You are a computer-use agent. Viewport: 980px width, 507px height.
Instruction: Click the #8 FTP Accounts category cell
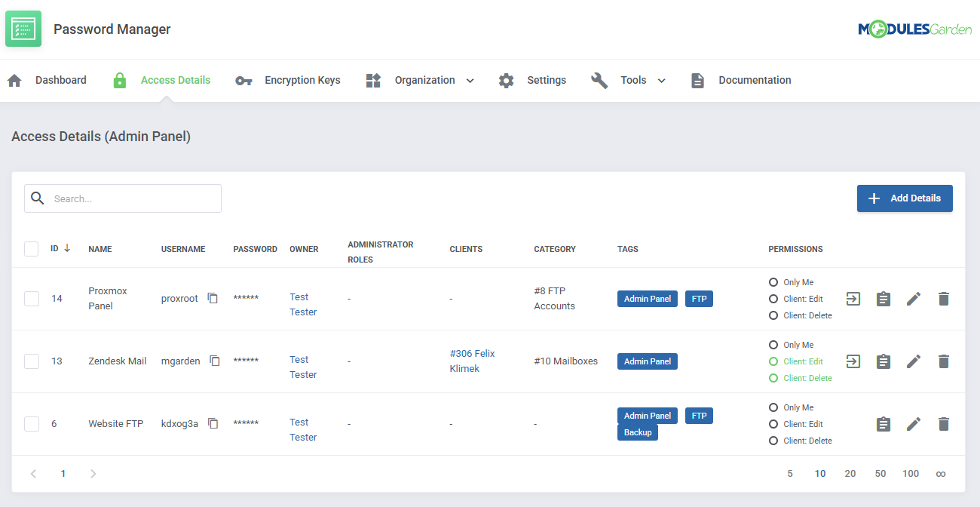[554, 299]
